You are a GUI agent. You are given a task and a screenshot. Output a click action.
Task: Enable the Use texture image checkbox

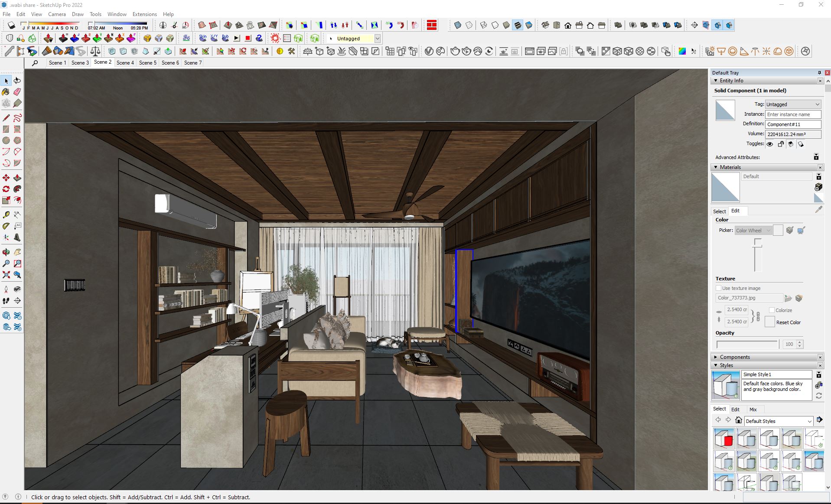point(718,288)
